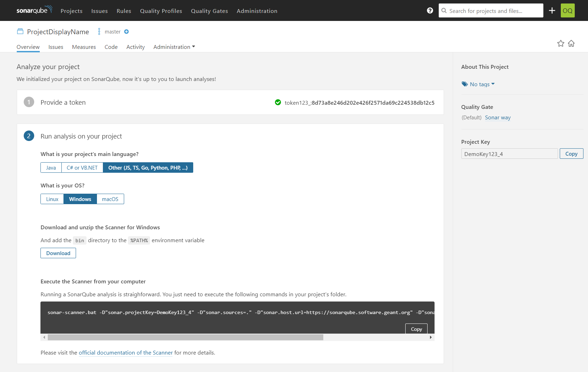Screen dimensions: 588x372
Task: Choose Linux as your OS
Action: click(x=52, y=199)
